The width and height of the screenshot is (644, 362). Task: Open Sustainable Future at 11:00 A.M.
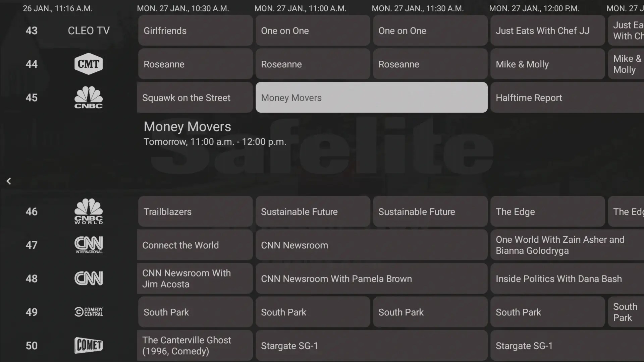(313, 212)
